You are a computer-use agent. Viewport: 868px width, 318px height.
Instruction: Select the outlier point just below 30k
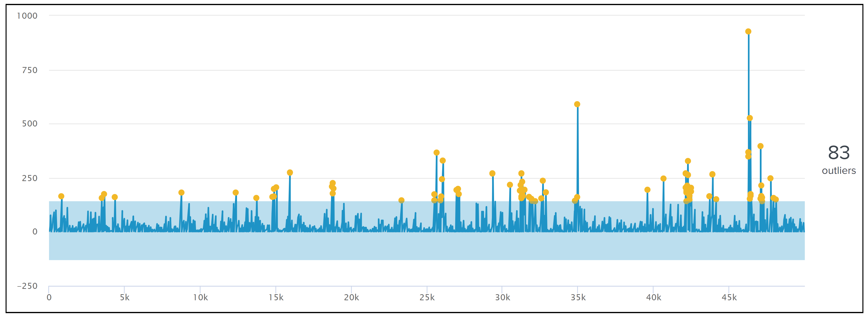coord(492,173)
